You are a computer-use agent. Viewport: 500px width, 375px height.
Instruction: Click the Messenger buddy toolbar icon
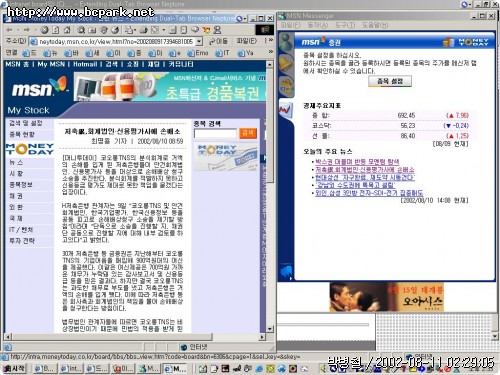click(217, 30)
